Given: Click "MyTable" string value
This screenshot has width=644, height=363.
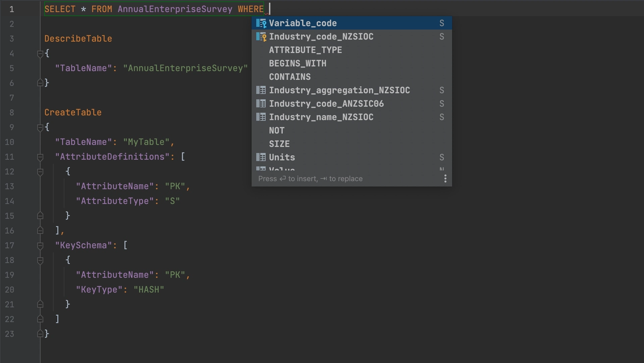Looking at the screenshot, I should coord(146,142).
